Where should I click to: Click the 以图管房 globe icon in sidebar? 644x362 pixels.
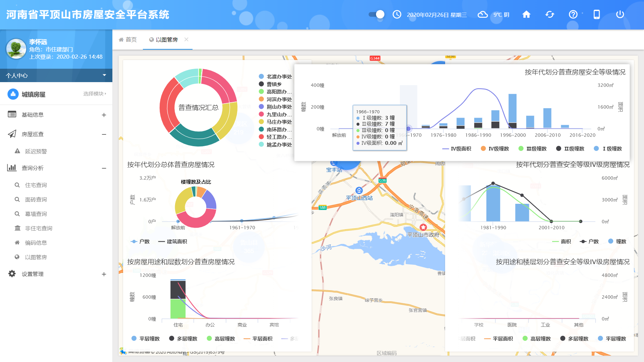coord(17,257)
